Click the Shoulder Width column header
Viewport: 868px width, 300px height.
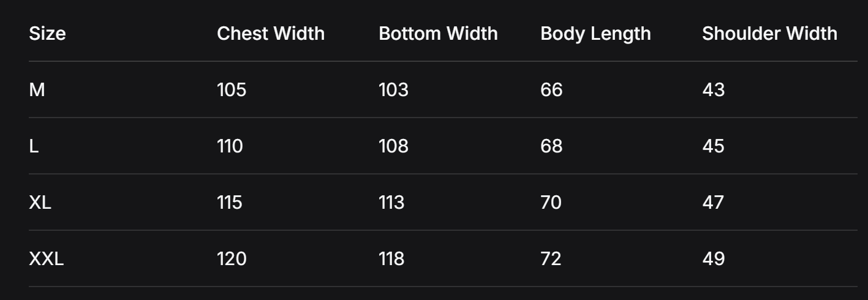(769, 34)
